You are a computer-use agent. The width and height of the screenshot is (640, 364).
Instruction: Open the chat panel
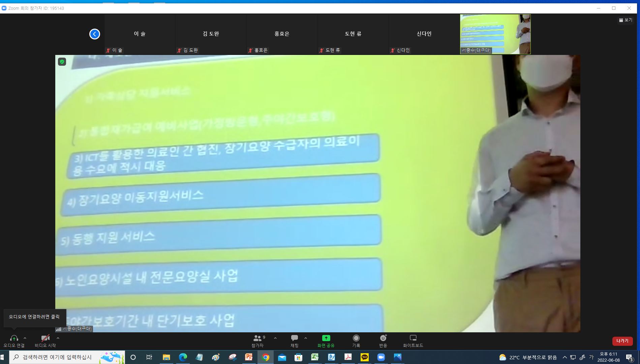(x=294, y=340)
